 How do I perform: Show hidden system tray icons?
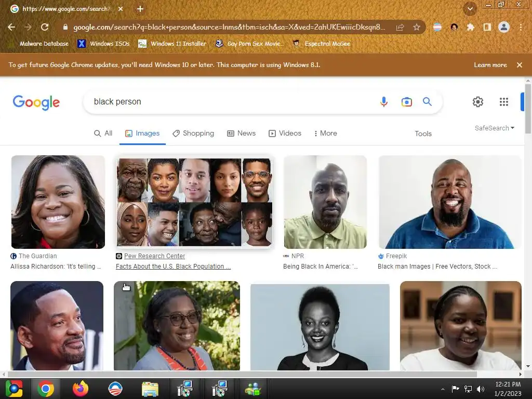(443, 389)
